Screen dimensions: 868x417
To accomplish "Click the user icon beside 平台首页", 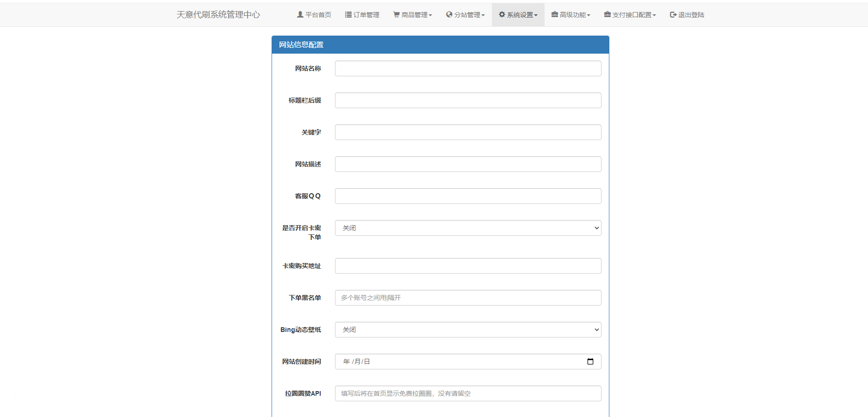I will coord(300,15).
